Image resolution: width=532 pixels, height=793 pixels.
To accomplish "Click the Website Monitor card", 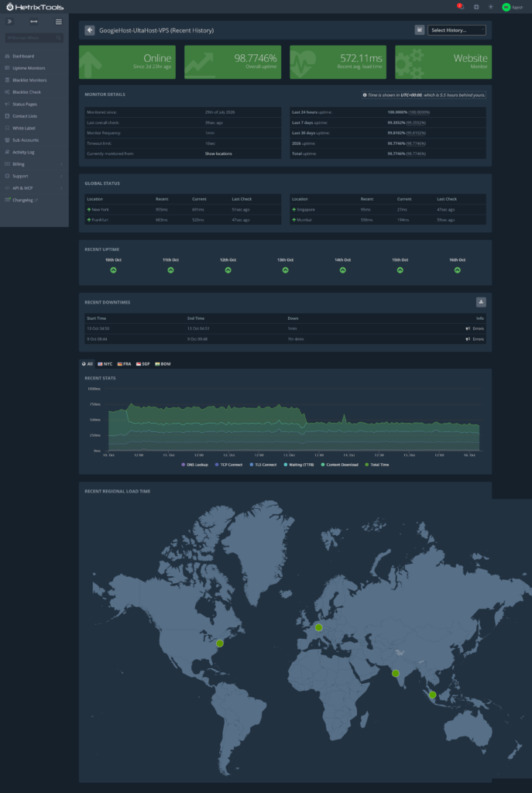I will point(444,62).
